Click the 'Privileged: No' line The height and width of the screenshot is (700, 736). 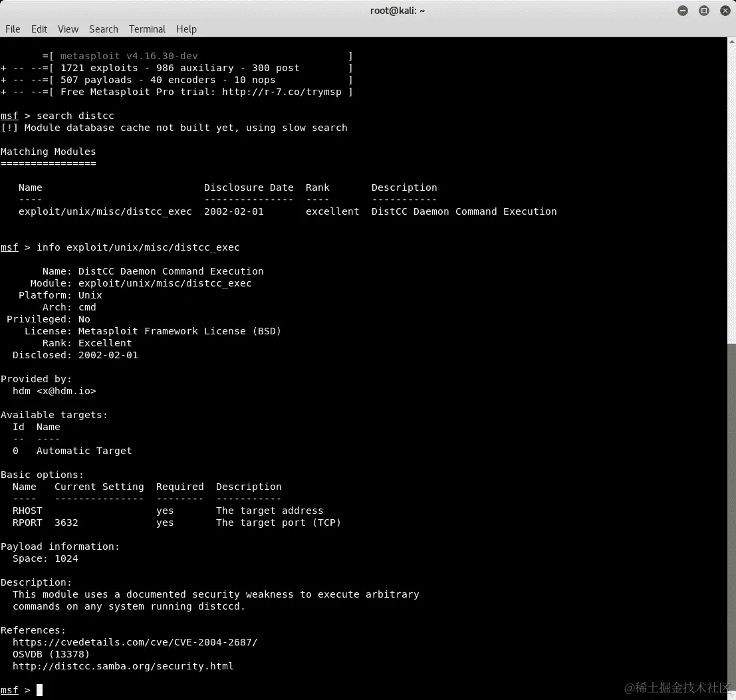tap(48, 319)
